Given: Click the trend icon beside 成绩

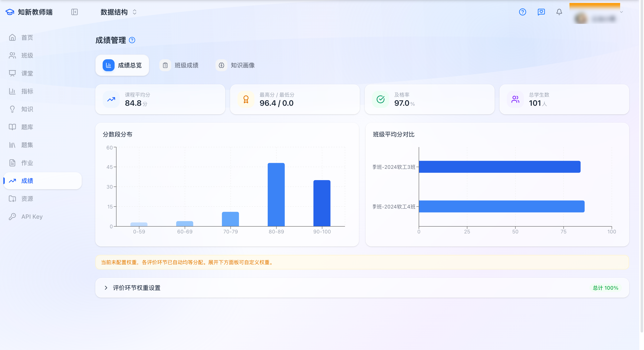Looking at the screenshot, I should [x=12, y=181].
